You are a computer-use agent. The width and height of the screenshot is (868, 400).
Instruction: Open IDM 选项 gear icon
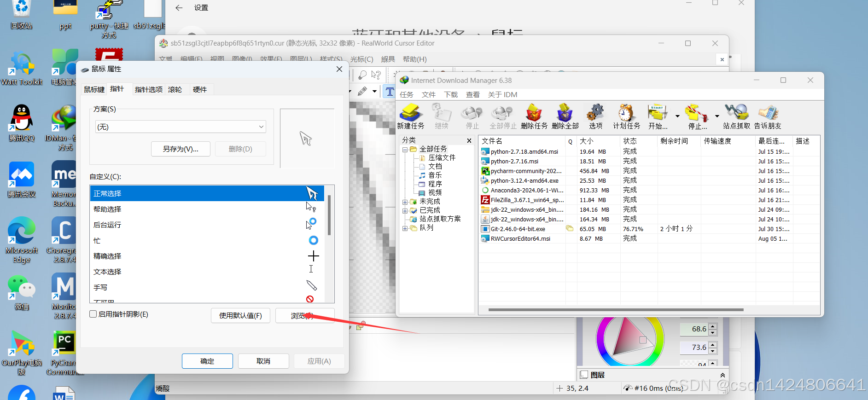595,116
